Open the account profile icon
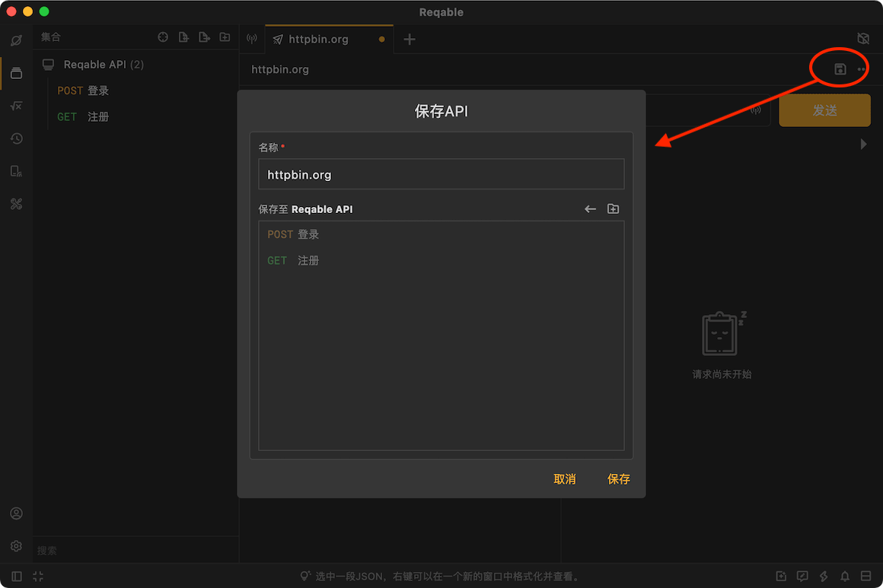This screenshot has width=883, height=588. tap(16, 513)
